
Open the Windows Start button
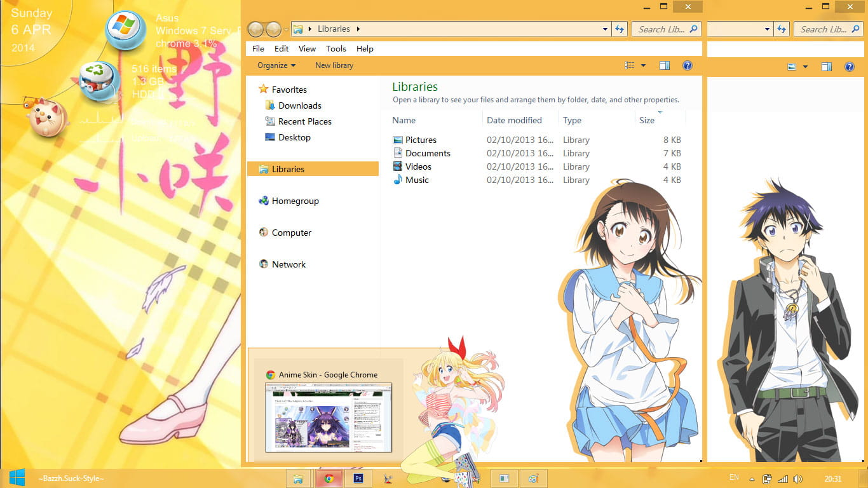[x=17, y=478]
